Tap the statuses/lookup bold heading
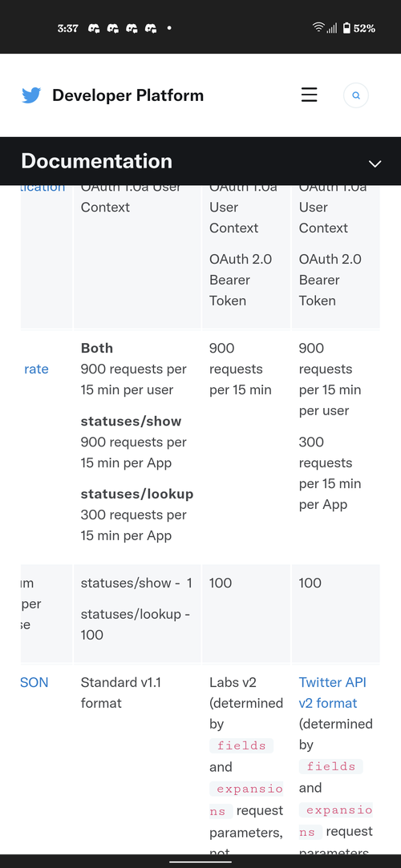Screen dimensions: 401x868 click(x=137, y=494)
